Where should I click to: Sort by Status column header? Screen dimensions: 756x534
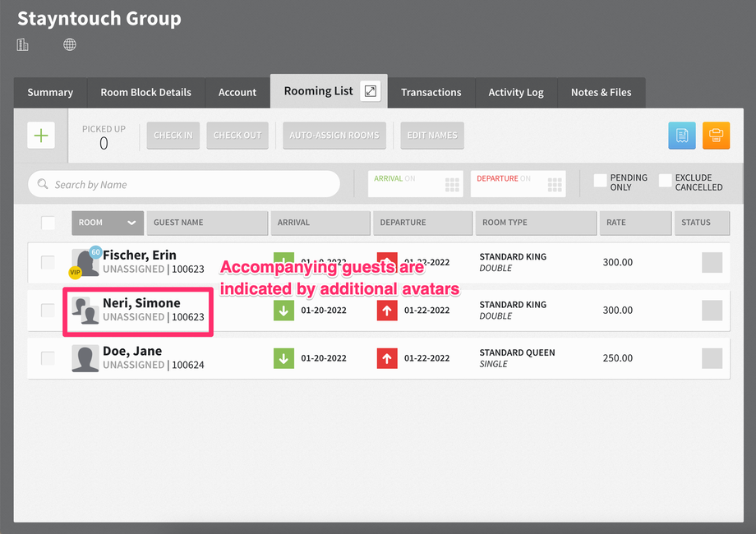click(x=702, y=223)
